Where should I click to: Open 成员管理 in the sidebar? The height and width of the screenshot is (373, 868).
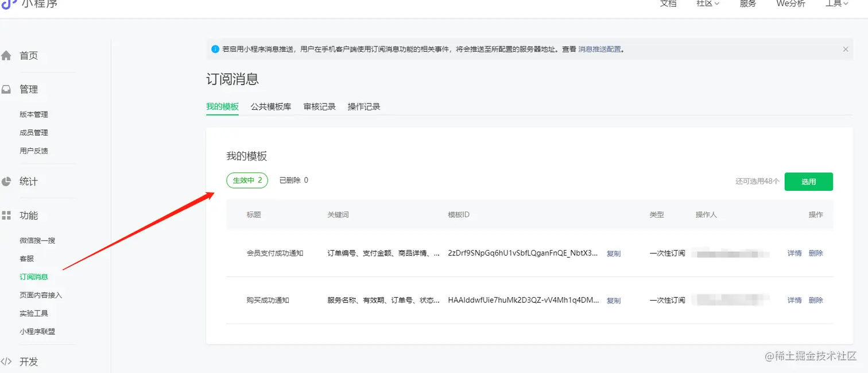(34, 133)
